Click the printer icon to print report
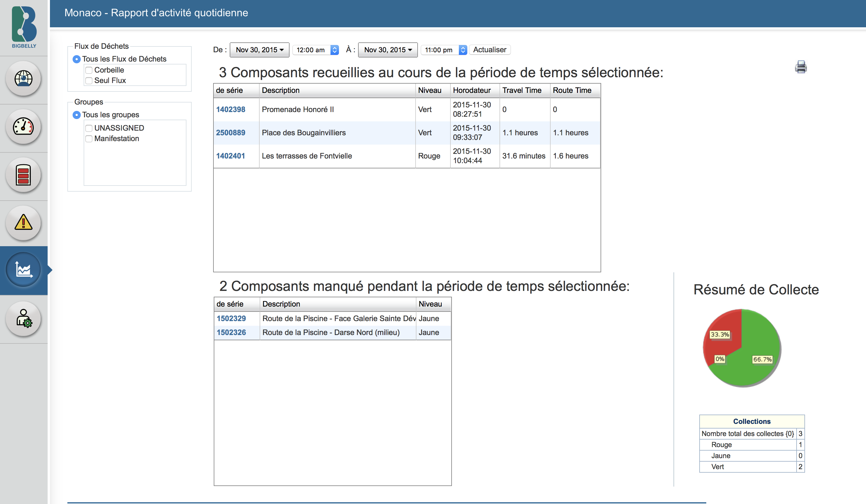Viewport: 866px width, 504px height. coord(800,67)
